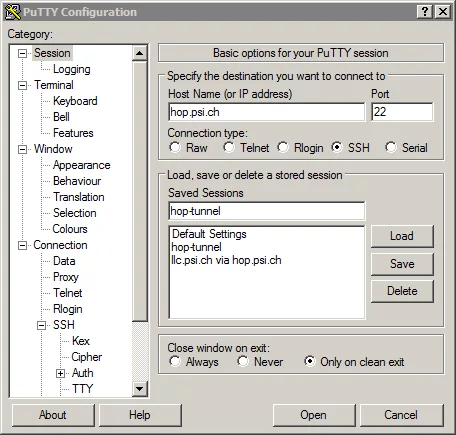Viewport: 456px width, 435px height.
Task: Open the Auth category
Action: click(x=83, y=373)
